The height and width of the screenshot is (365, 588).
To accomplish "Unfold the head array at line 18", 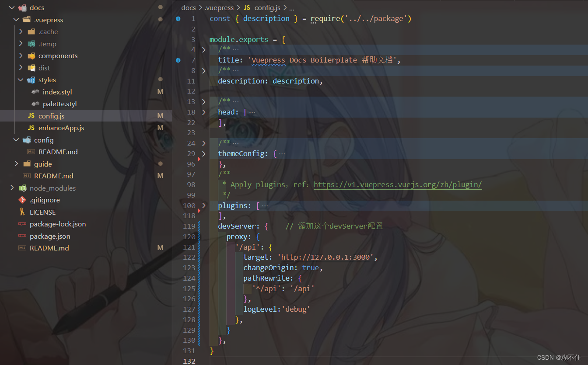I will [x=203, y=112].
